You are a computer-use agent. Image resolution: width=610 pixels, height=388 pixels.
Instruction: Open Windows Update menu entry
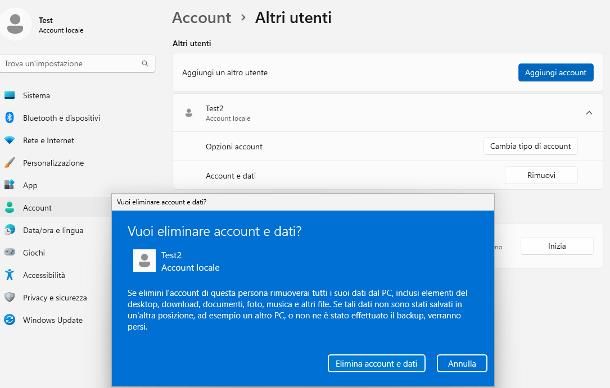(53, 320)
